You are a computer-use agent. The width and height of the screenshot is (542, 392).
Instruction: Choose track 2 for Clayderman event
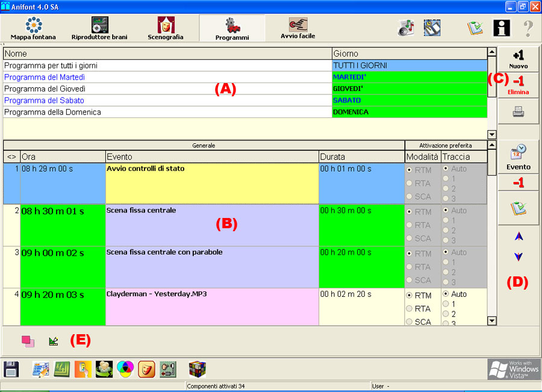(x=446, y=314)
